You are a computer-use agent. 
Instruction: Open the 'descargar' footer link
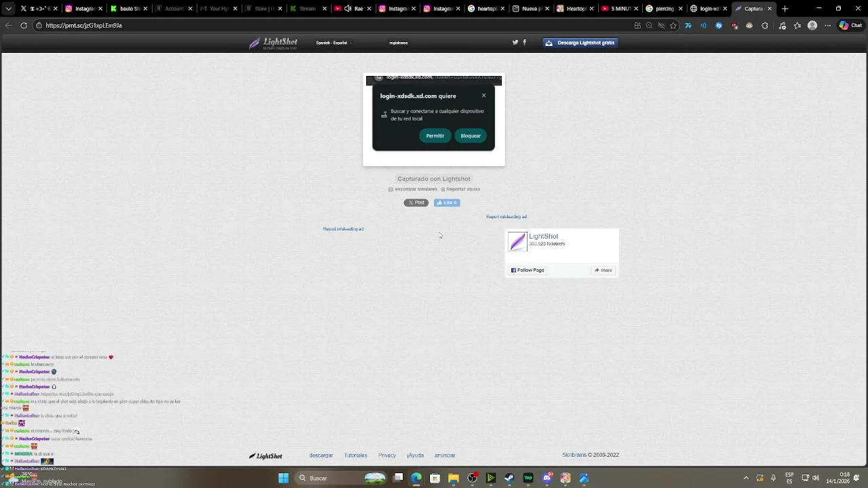(x=321, y=455)
